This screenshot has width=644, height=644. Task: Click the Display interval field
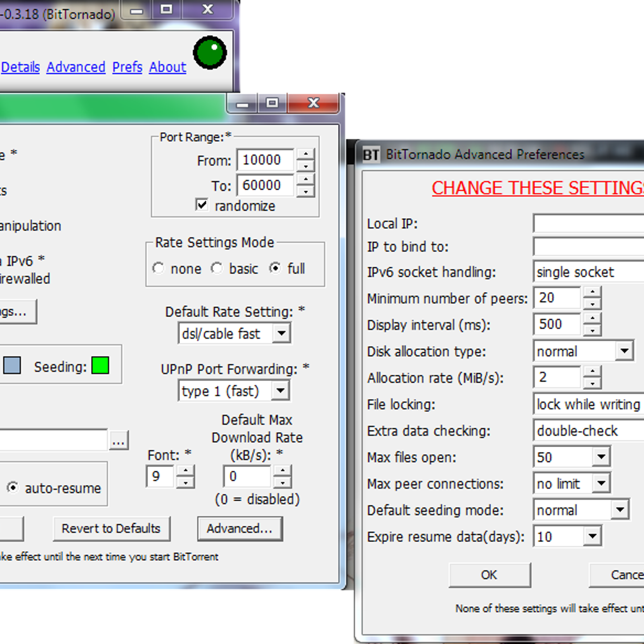[557, 324]
